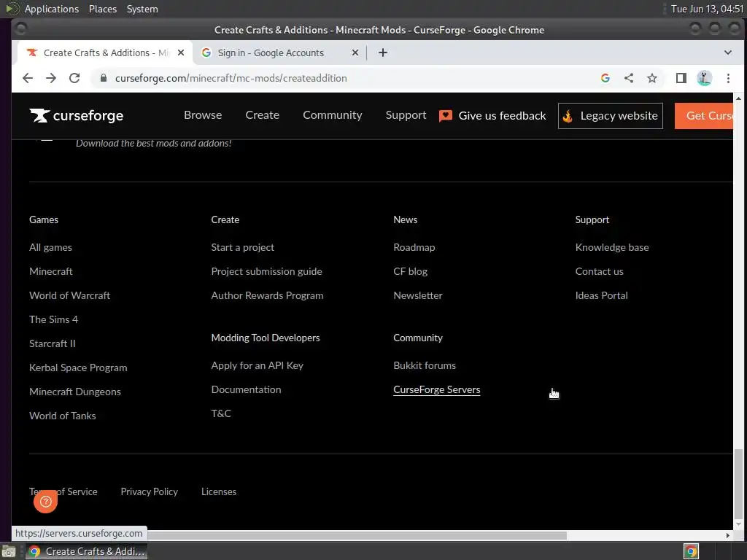The width and height of the screenshot is (747, 560).
Task: Open the CF blog link
Action: point(411,271)
